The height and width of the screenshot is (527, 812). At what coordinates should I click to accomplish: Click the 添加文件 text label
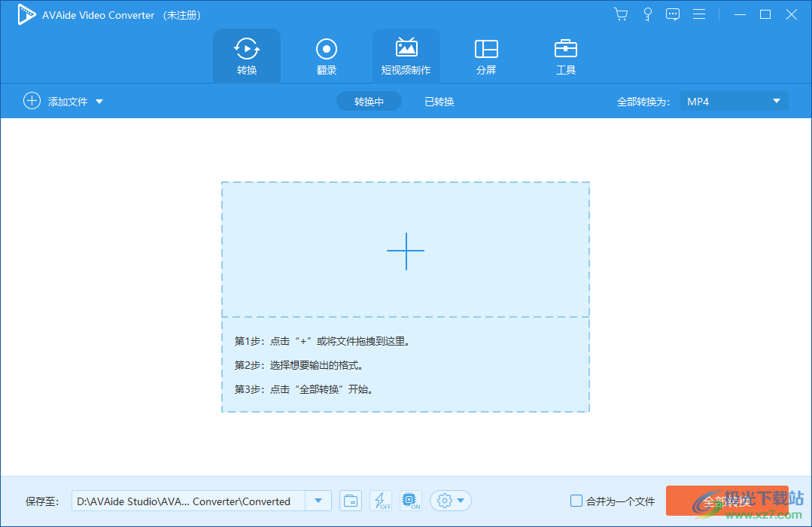(68, 102)
